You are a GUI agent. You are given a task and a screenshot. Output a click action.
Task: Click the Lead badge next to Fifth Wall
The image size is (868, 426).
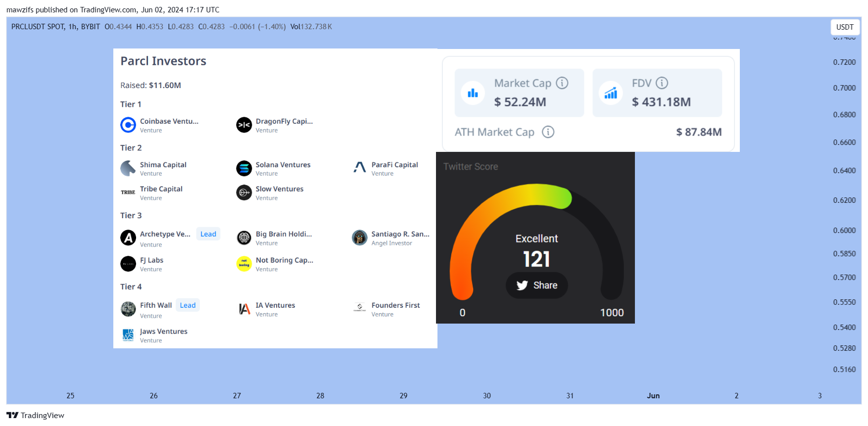coord(188,305)
